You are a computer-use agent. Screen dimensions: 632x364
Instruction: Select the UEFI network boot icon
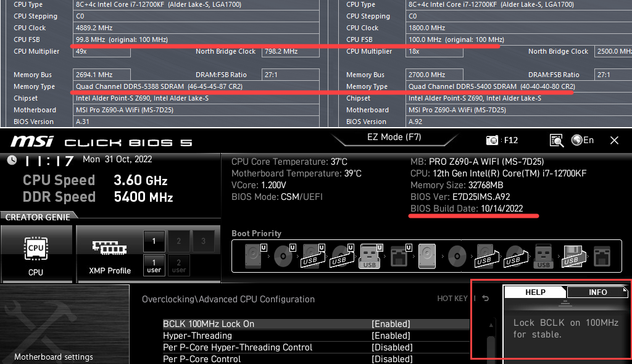coord(400,255)
